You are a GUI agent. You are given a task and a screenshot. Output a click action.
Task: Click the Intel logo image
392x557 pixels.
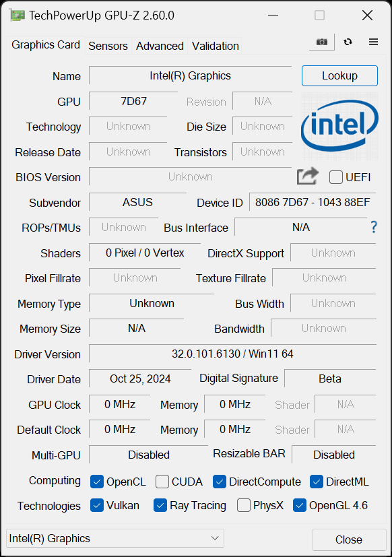point(339,127)
